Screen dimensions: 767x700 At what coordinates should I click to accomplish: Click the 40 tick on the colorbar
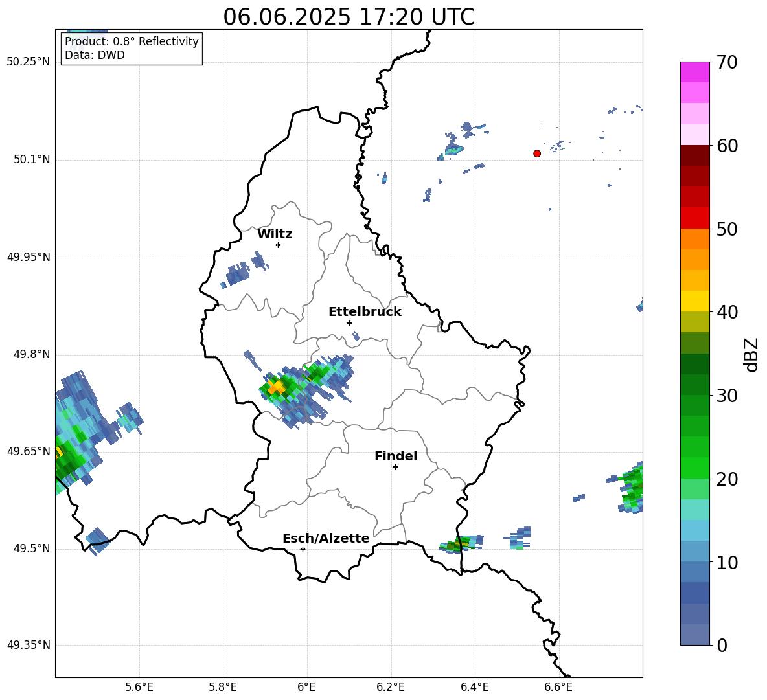pos(726,312)
